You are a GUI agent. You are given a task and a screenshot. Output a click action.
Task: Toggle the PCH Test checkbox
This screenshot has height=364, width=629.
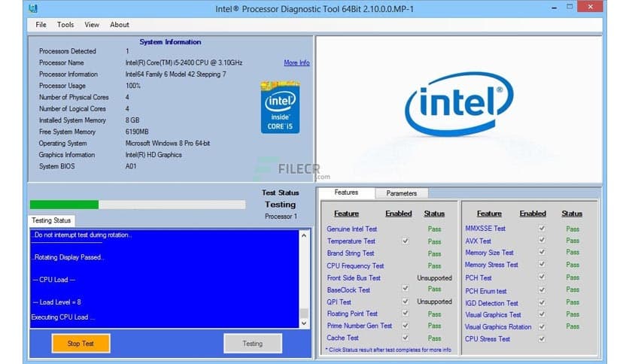coord(542,277)
